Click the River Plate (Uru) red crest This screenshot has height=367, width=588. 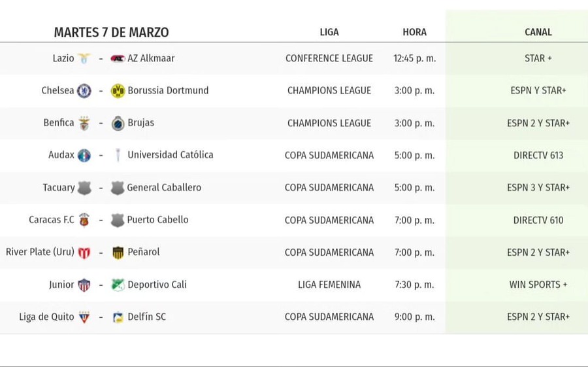click(84, 253)
